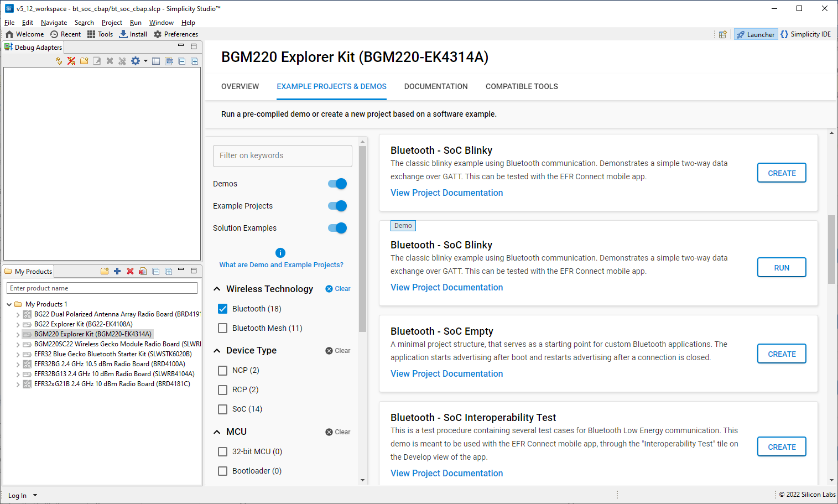Open the Navigate menu
The image size is (838, 504).
tap(54, 22)
